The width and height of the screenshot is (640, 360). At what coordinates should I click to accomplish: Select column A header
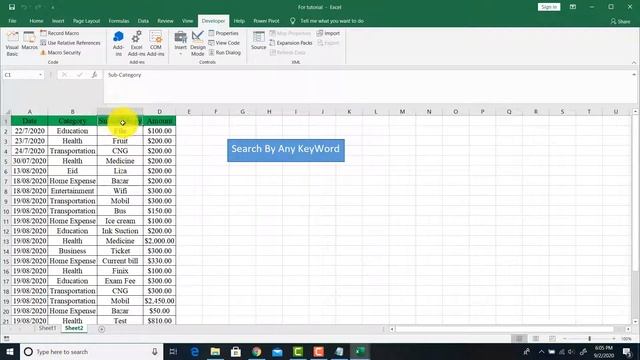click(x=29, y=111)
